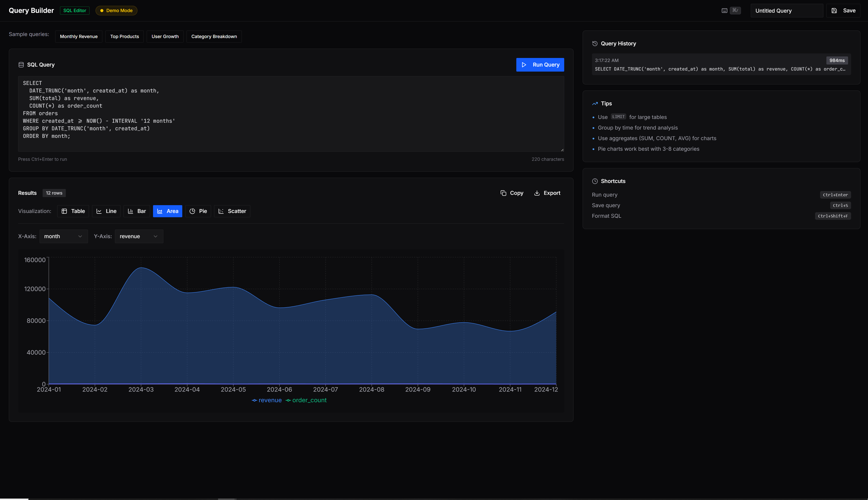The image size is (868, 500).
Task: Click the Query History clock icon
Action: pos(595,44)
